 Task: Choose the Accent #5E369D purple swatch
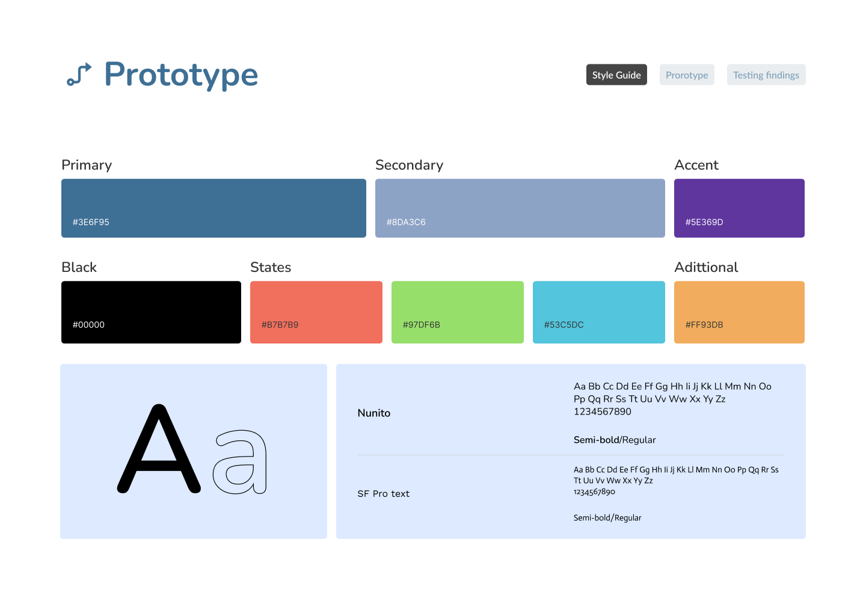click(739, 208)
